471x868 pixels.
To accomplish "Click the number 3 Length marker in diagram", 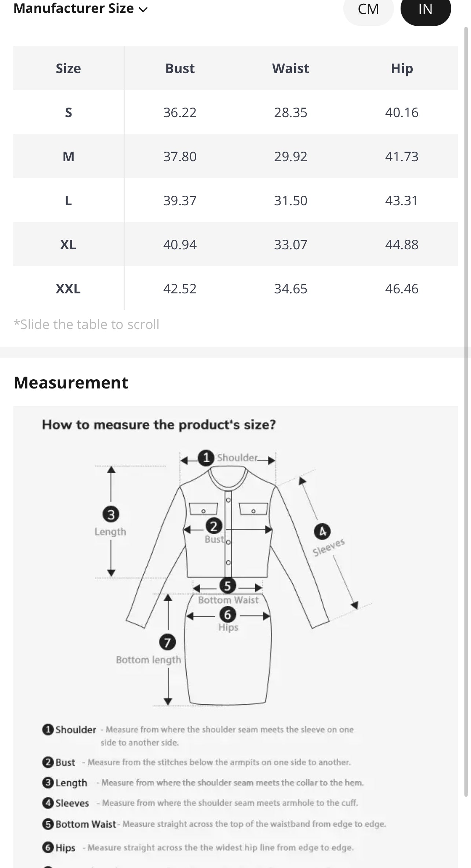I will point(111,514).
